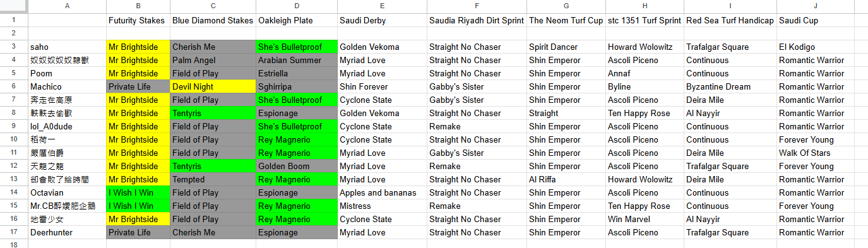
Task: Select yellow Devil Night cell
Action: 213,86
